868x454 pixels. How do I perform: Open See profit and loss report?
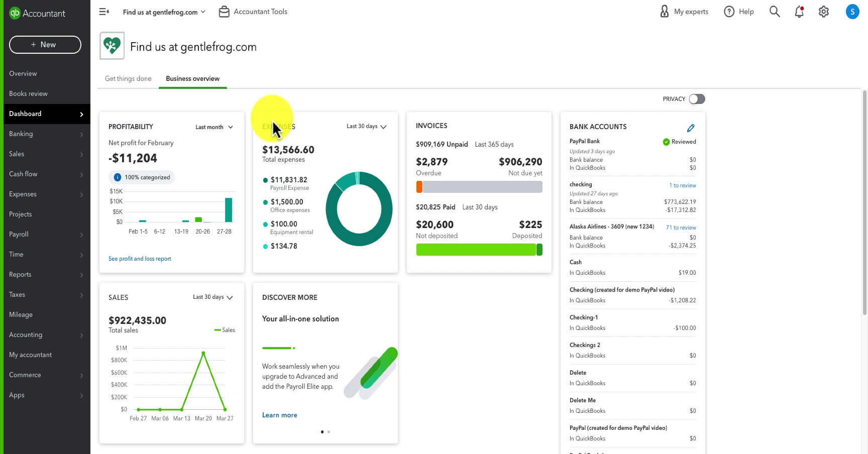click(140, 259)
